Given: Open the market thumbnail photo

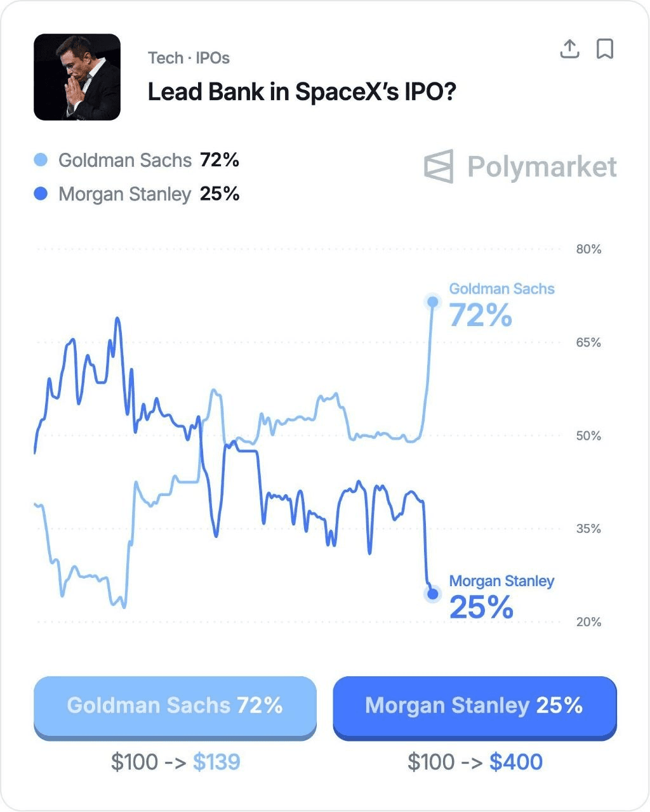Looking at the screenshot, I should (x=77, y=77).
